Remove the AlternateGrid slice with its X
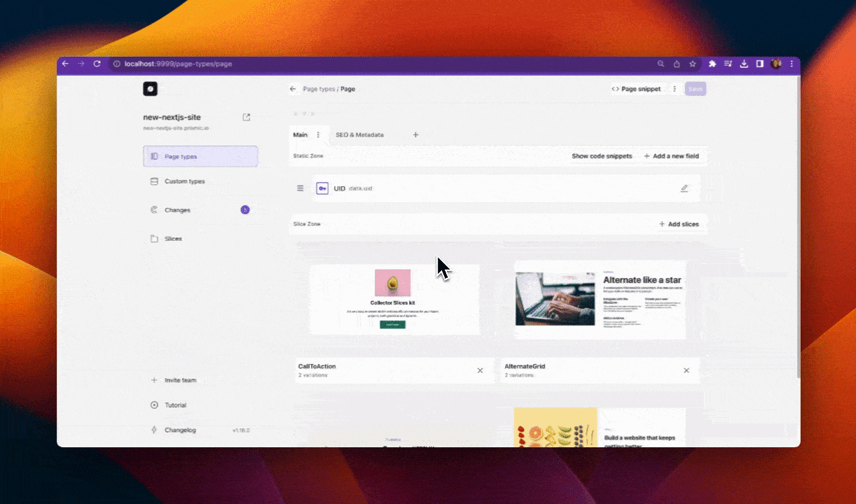Image resolution: width=856 pixels, height=504 pixels. (686, 370)
